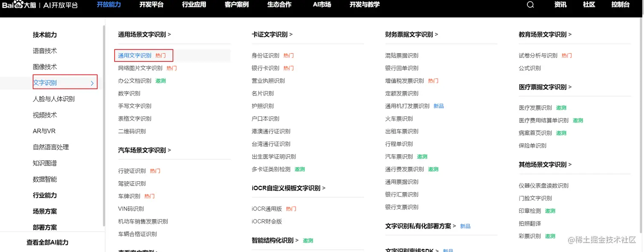
Task: Go to 资讯 in the header
Action: (561, 5)
